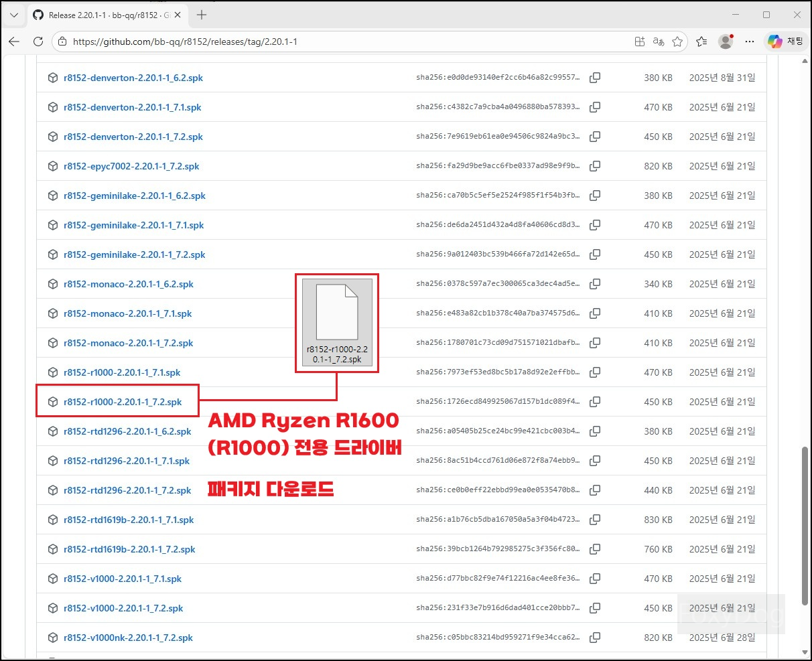812x661 pixels.
Task: Copy sha256 of r8152-rtd1619b-2.20.1-1_7.2.spk
Action: coord(594,549)
